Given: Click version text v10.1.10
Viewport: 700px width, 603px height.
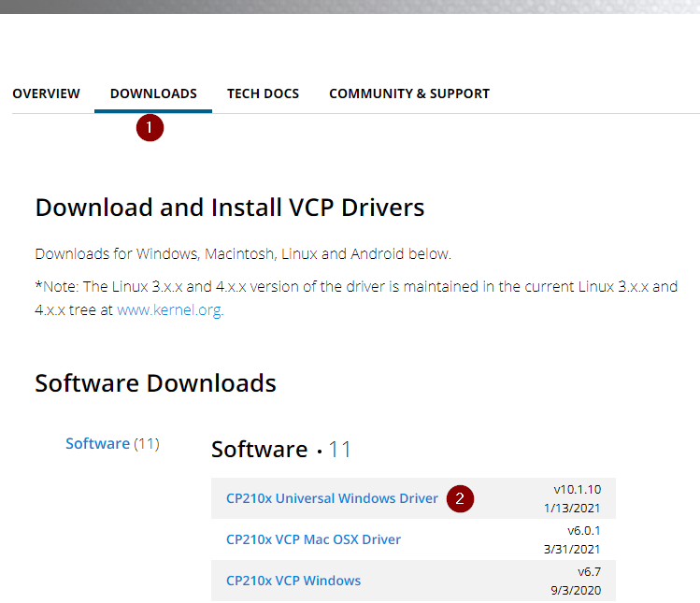Looking at the screenshot, I should [x=578, y=489].
